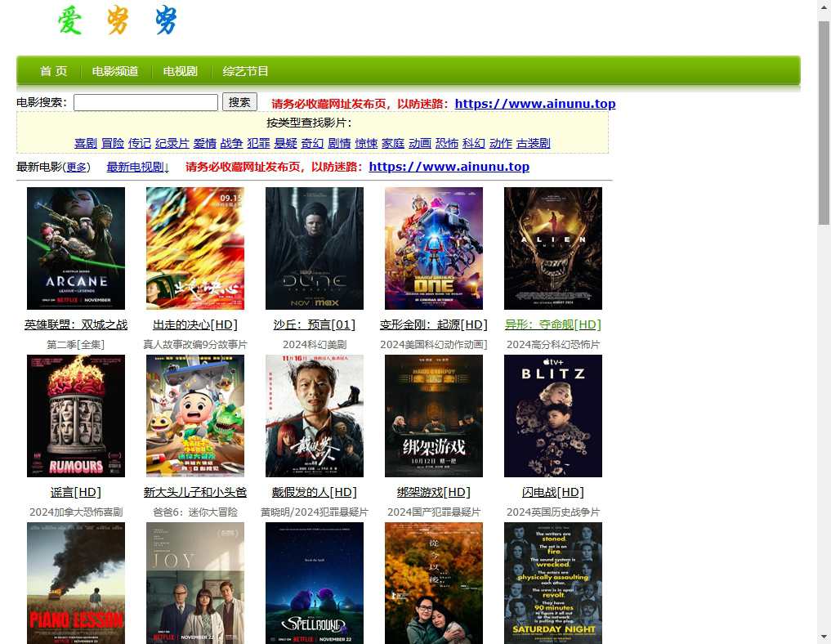Open the 首页 nav item
Image resolution: width=831 pixels, height=644 pixels.
click(x=54, y=71)
